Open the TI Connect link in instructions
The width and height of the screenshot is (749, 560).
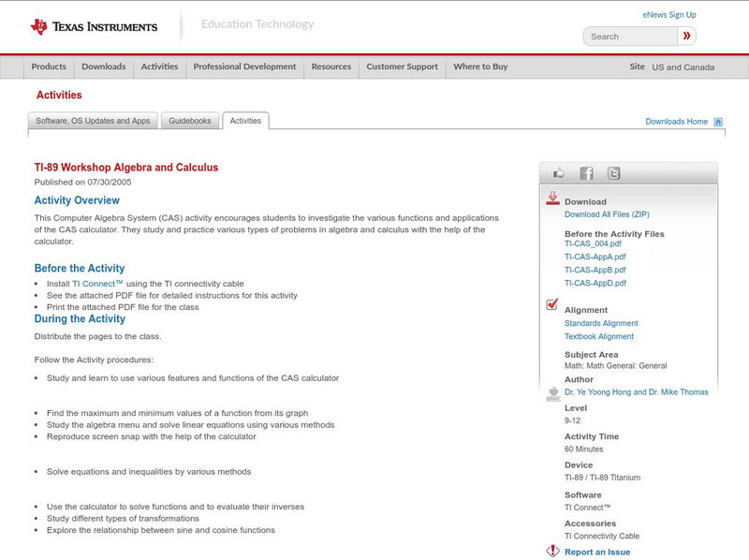[x=97, y=284]
